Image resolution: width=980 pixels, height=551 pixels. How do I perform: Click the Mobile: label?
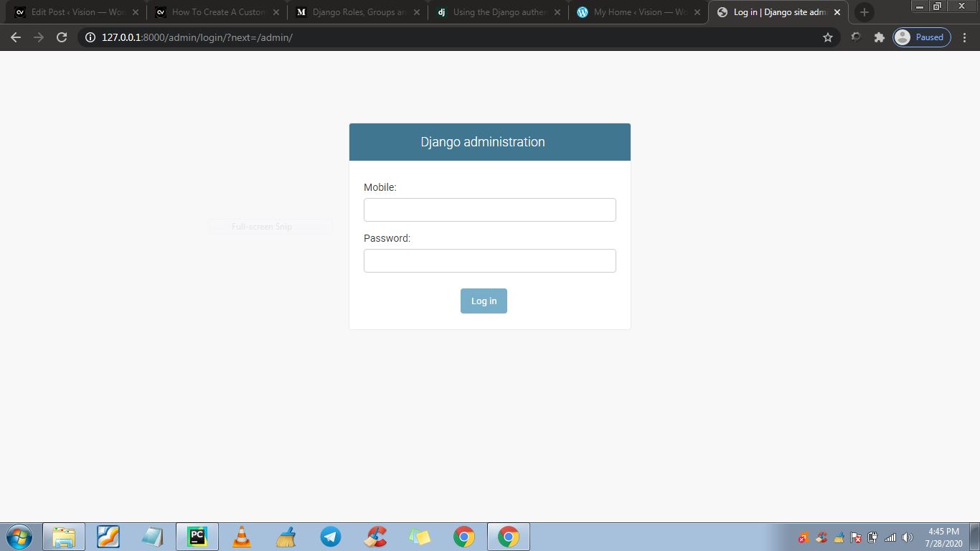coord(380,187)
